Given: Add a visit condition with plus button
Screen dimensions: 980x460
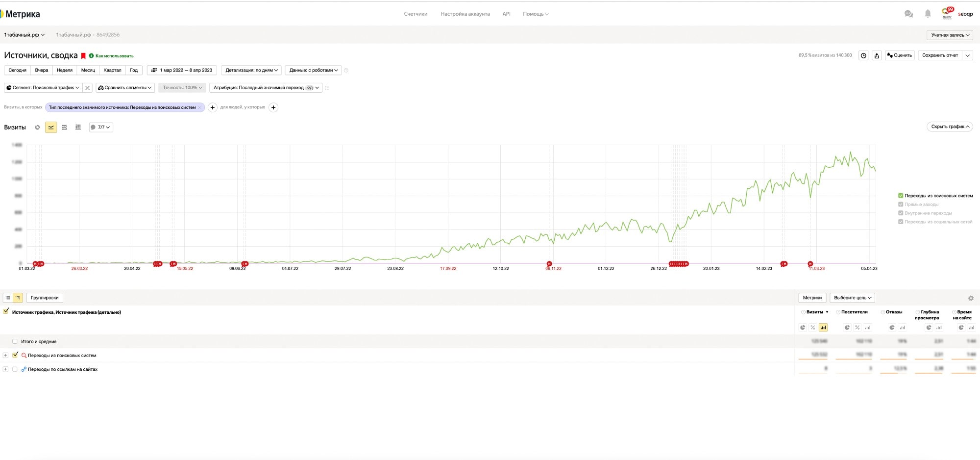Looking at the screenshot, I should pos(212,107).
